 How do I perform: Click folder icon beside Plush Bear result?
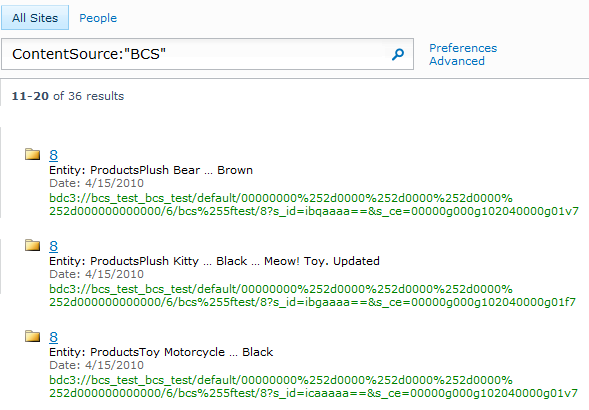pyautogui.click(x=33, y=154)
